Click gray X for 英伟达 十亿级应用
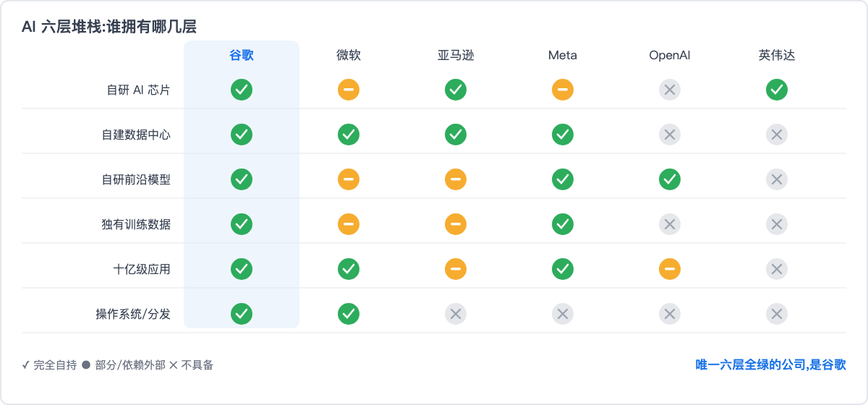This screenshot has height=405, width=868. [777, 269]
